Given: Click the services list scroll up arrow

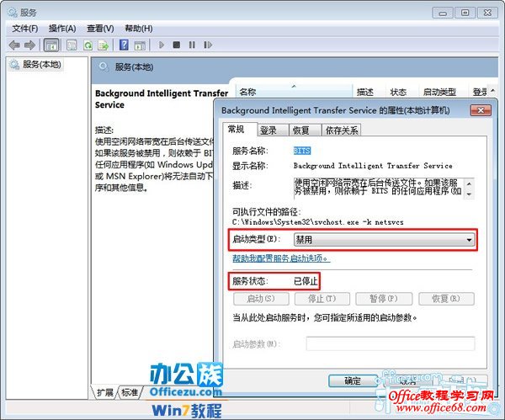Looking at the screenshot, I should (x=493, y=91).
